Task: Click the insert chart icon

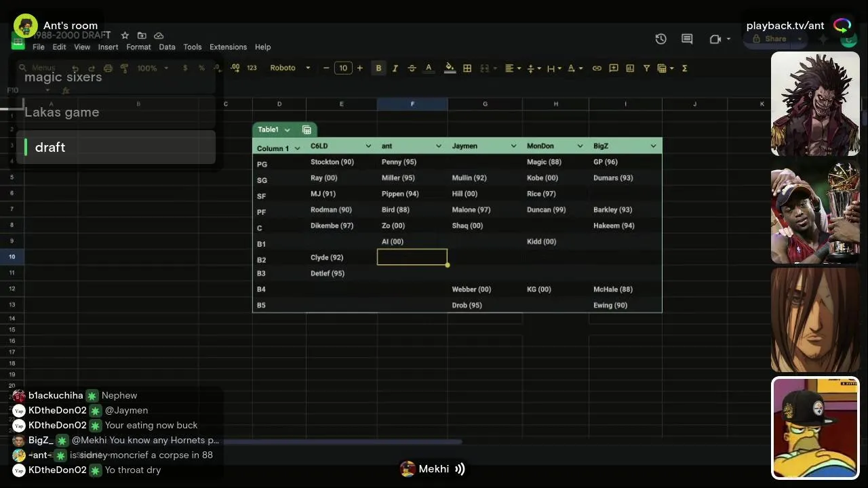Action: point(630,68)
